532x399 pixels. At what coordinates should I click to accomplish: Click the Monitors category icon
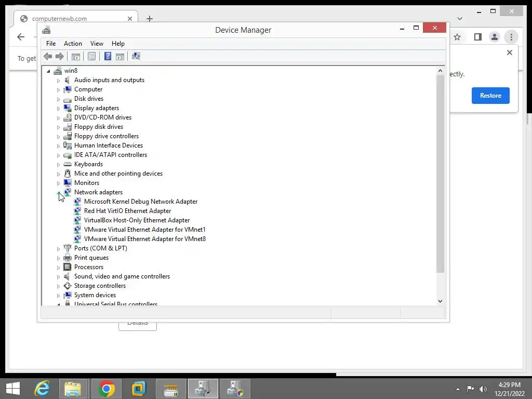pyautogui.click(x=68, y=182)
